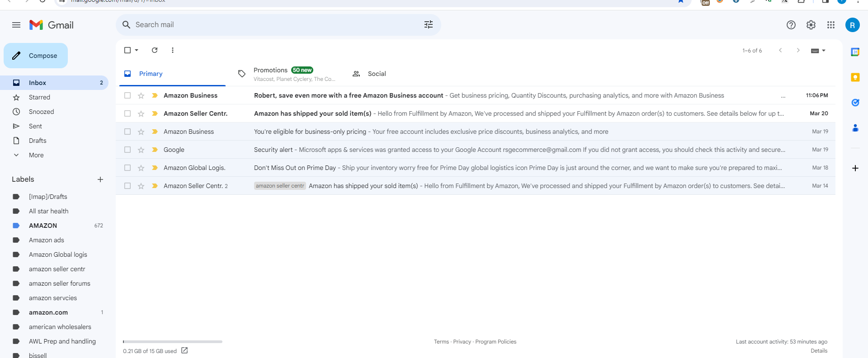Select the Mar 19 Amazon Business email checkbox

(127, 132)
